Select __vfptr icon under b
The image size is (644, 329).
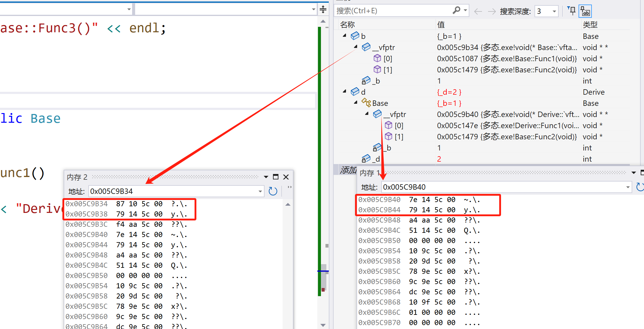coord(366,47)
